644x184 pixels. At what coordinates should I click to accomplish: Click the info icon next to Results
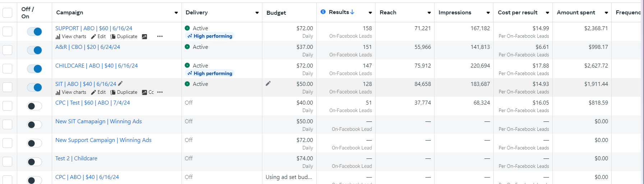(x=323, y=12)
